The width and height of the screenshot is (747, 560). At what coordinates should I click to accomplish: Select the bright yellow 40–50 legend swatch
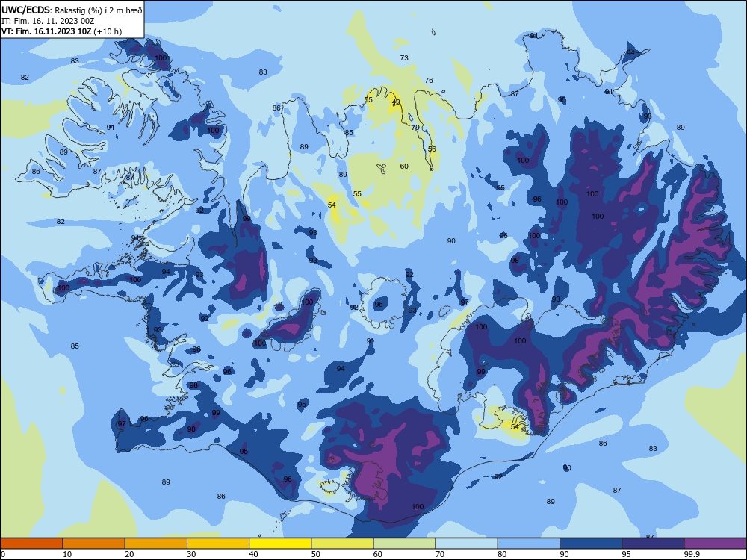pyautogui.click(x=280, y=544)
